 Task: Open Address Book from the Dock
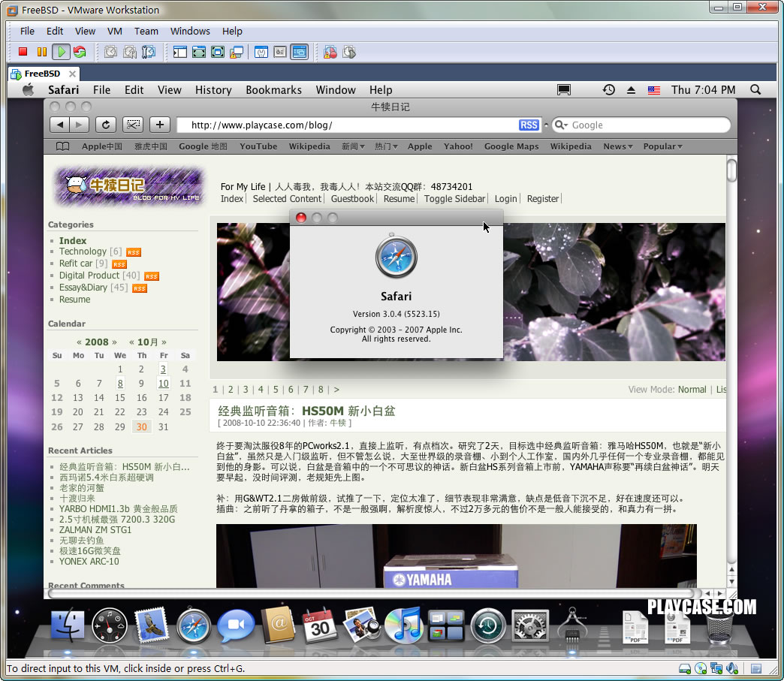[x=279, y=625]
